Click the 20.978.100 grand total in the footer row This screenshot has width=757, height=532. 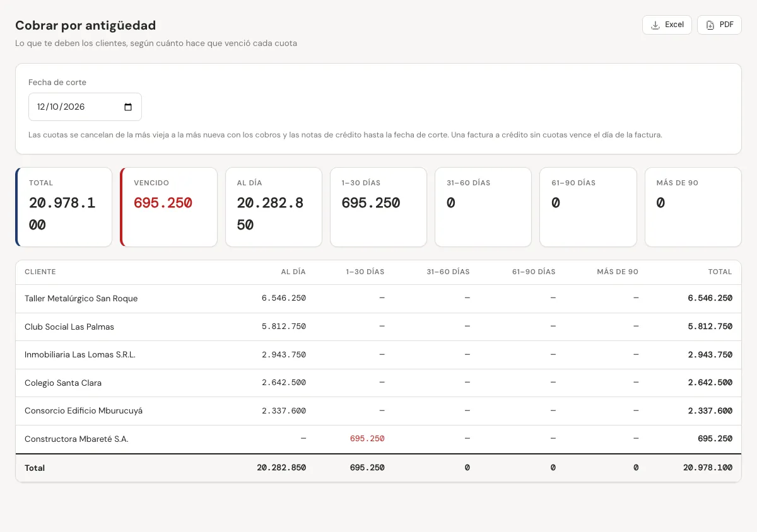pos(708,468)
